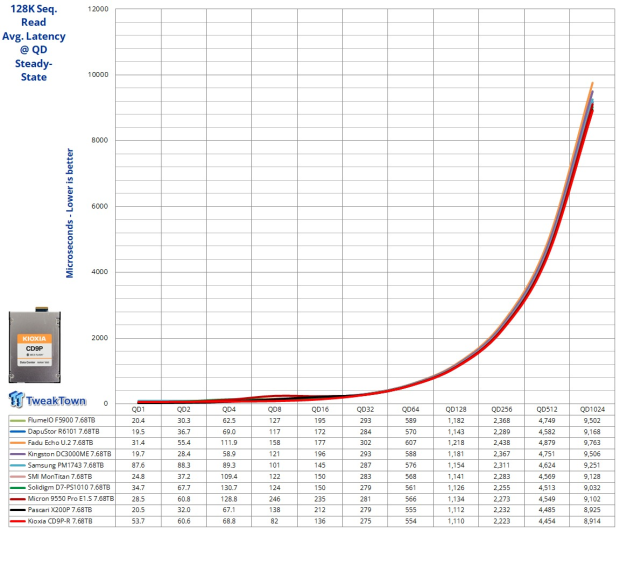Screen dimensions: 620x568
Task: Click the QD128 column header
Action: (456, 409)
